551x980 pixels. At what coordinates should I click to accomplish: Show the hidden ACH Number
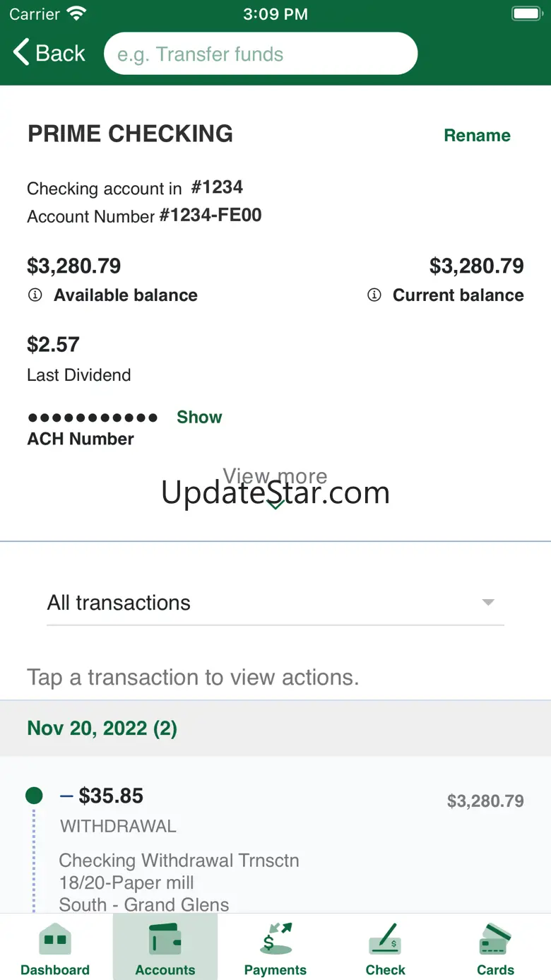tap(199, 418)
